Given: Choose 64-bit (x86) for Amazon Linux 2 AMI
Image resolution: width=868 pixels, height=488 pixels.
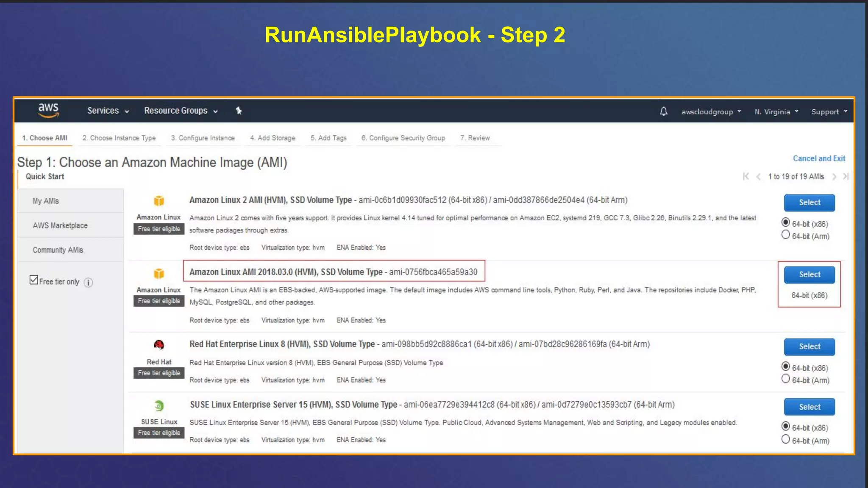Looking at the screenshot, I should (786, 222).
